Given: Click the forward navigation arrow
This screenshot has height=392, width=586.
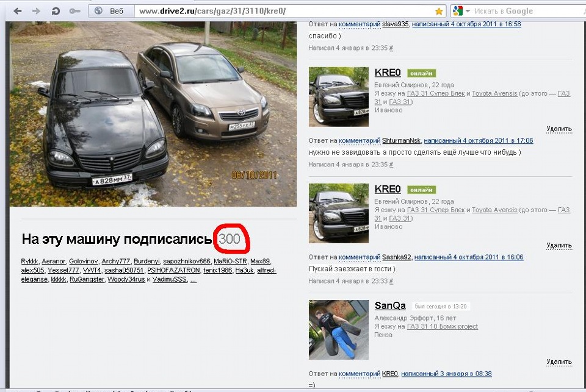Looking at the screenshot, I should pyautogui.click(x=35, y=10).
